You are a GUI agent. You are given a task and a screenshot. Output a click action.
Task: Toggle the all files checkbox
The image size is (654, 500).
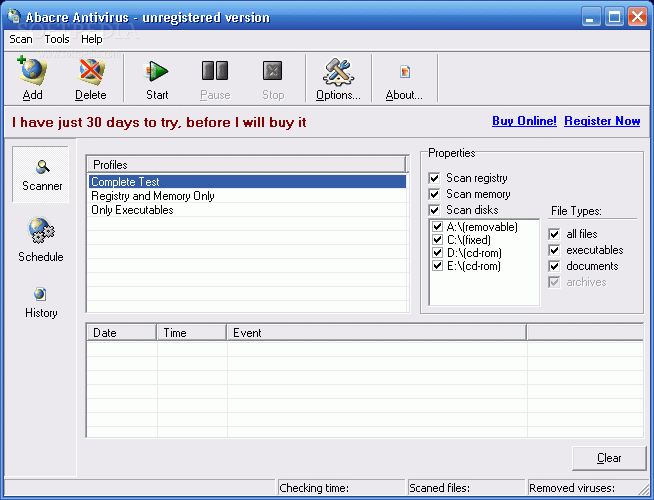(x=554, y=234)
